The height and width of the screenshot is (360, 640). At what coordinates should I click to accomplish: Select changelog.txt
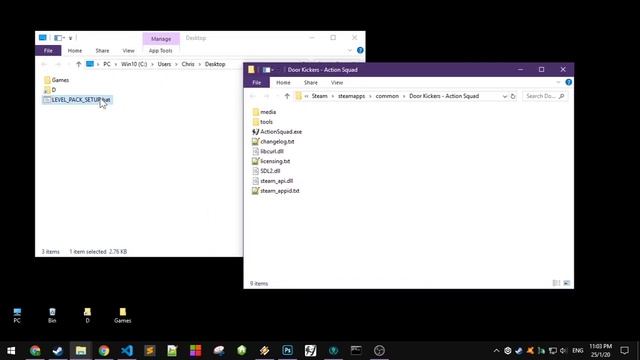coord(273,142)
